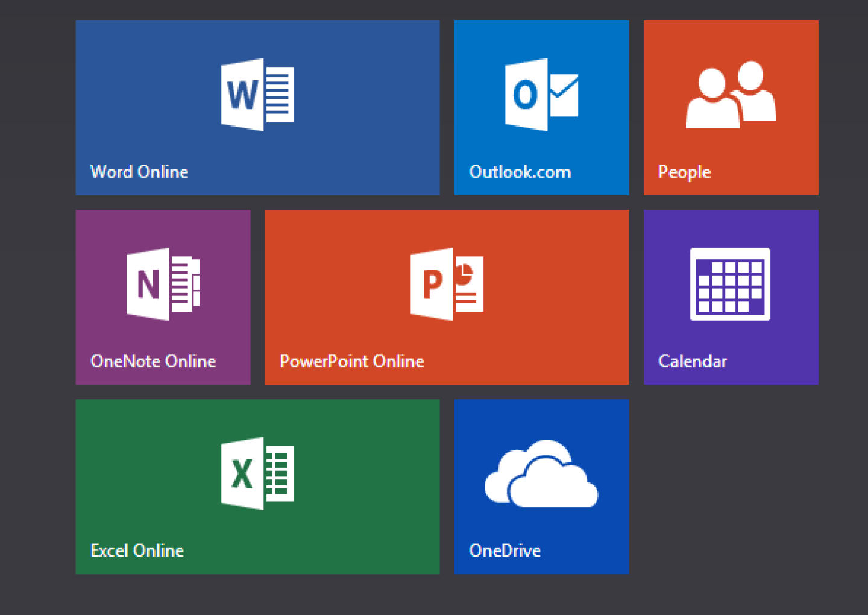
Task: Select the Calendar label
Action: point(692,361)
